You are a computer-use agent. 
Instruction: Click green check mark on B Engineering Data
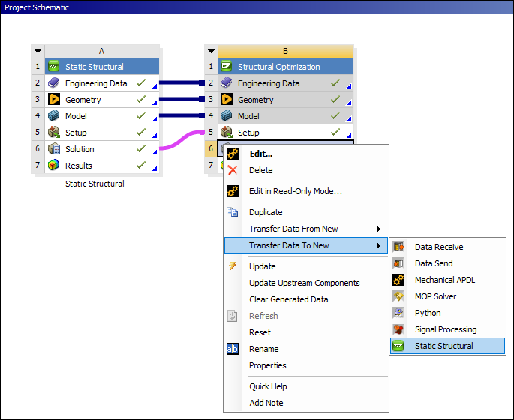[x=335, y=82]
